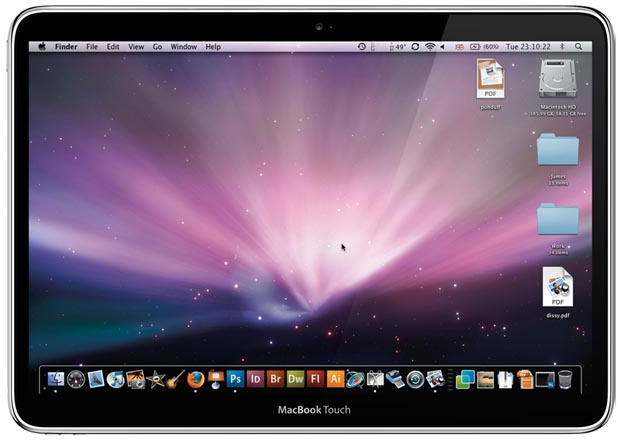Open the Wi-Fi status menu

click(x=429, y=47)
